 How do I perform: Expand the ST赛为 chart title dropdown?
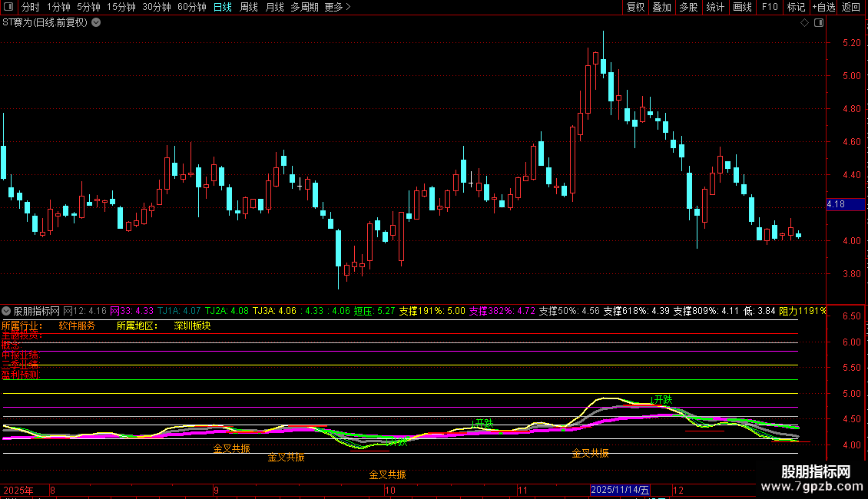pyautogui.click(x=96, y=23)
